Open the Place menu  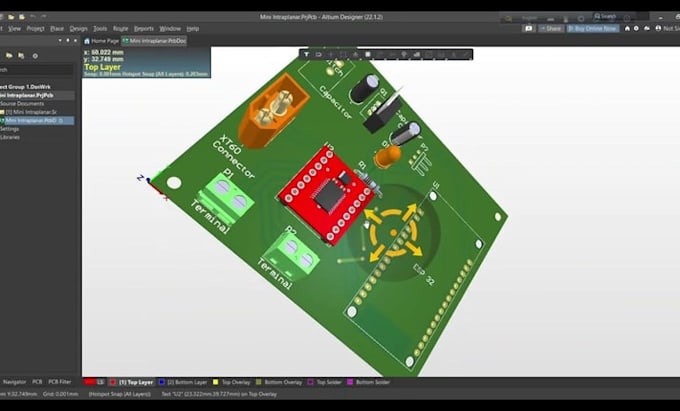(57, 28)
